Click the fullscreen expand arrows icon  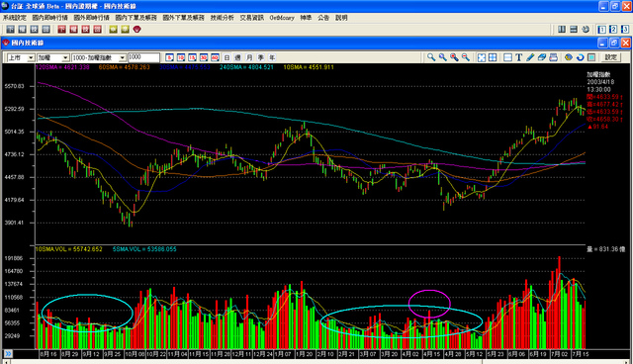tap(482, 57)
